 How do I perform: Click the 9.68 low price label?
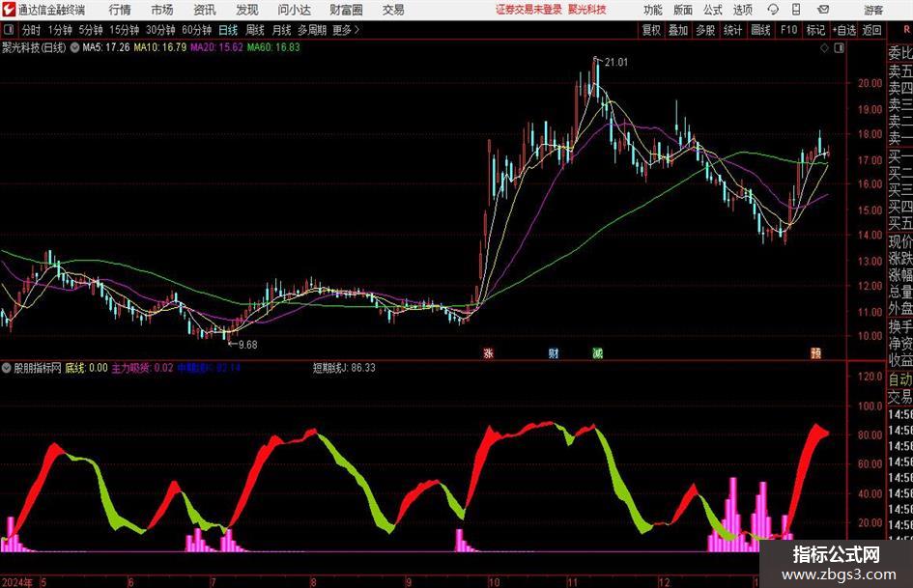coord(248,345)
